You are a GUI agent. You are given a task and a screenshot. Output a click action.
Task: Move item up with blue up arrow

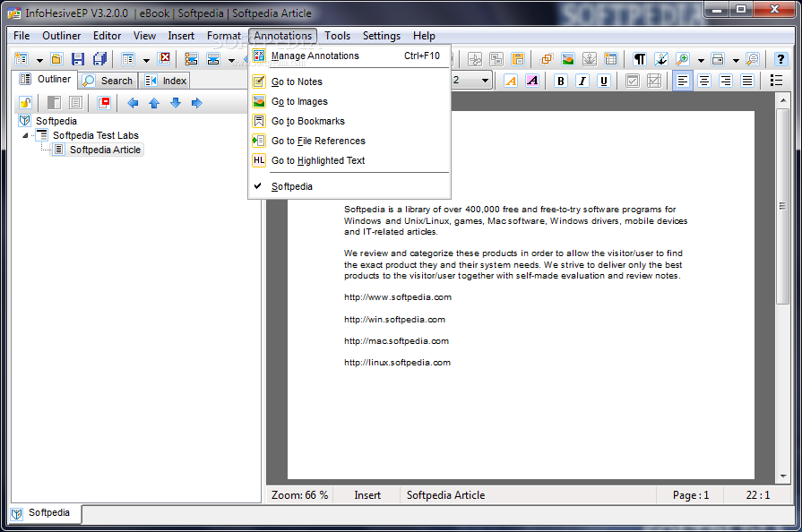tap(154, 103)
